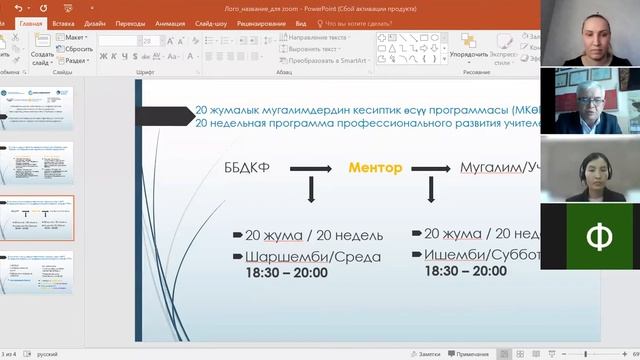The height and width of the screenshot is (360, 640).
Task: Click the 'Что вы хотите сделать?' search box
Action: coord(354,24)
